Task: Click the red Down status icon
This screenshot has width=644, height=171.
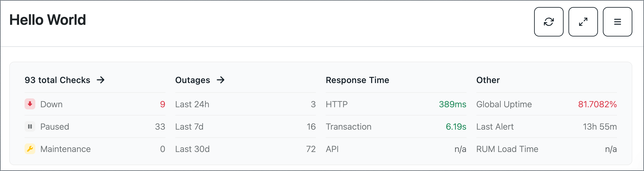Action: click(x=30, y=104)
